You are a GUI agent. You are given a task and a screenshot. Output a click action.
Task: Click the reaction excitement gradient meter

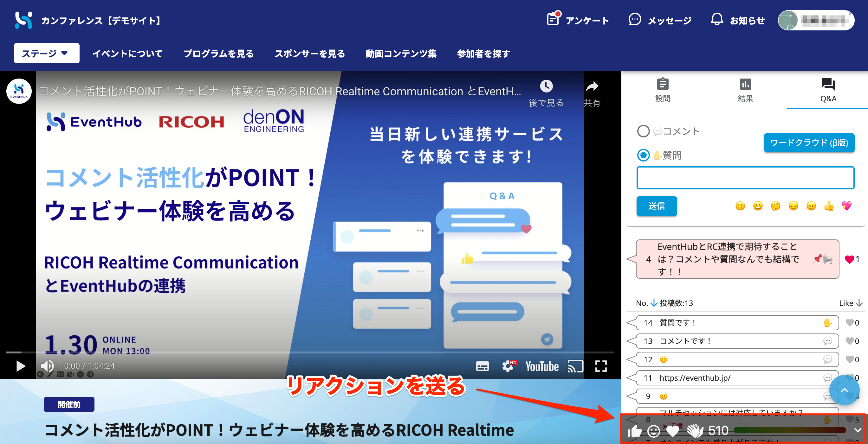(x=789, y=430)
